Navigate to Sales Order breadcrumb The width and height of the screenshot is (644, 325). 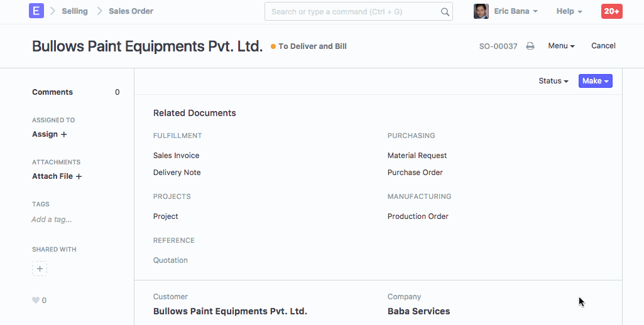tap(131, 11)
